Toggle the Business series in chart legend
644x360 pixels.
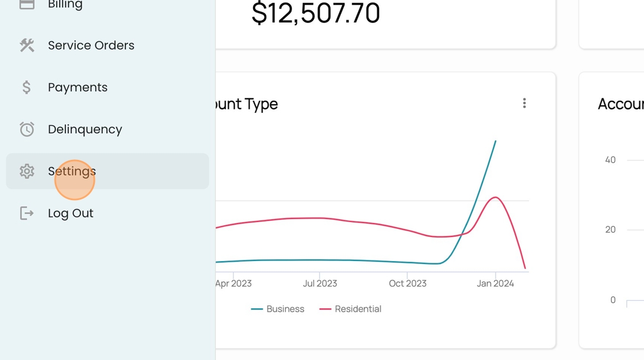pyautogui.click(x=278, y=309)
